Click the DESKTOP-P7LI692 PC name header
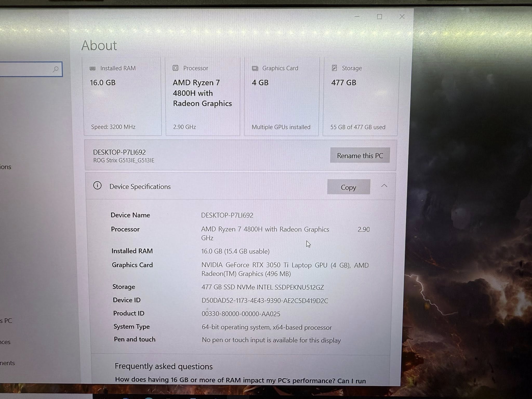The height and width of the screenshot is (399, 532). pos(119,152)
